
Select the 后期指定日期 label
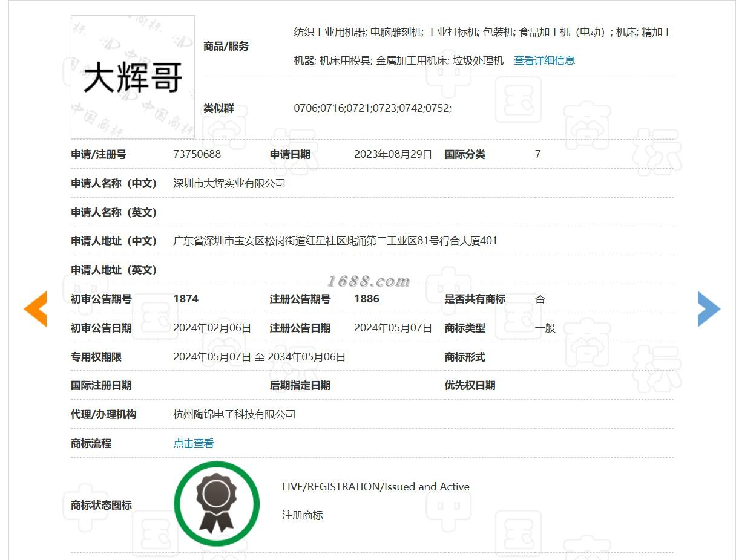(x=300, y=385)
